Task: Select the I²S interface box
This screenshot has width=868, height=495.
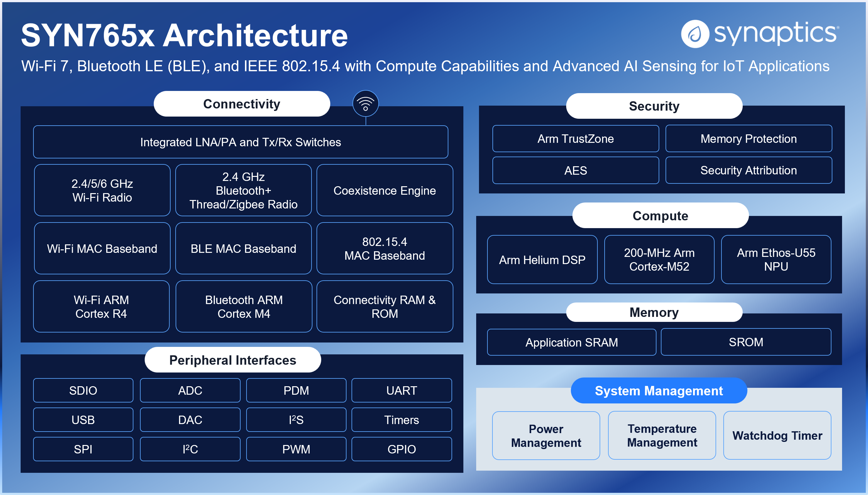Action: click(x=296, y=420)
